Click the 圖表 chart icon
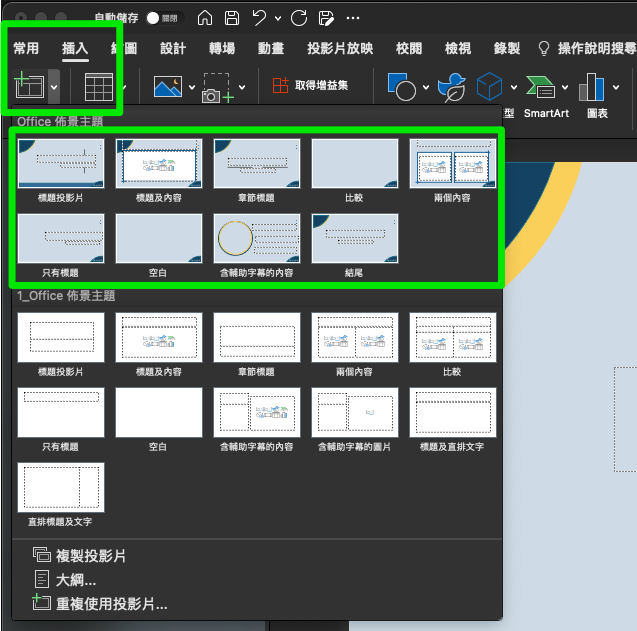Screen dimensions: 637x631 [x=592, y=87]
